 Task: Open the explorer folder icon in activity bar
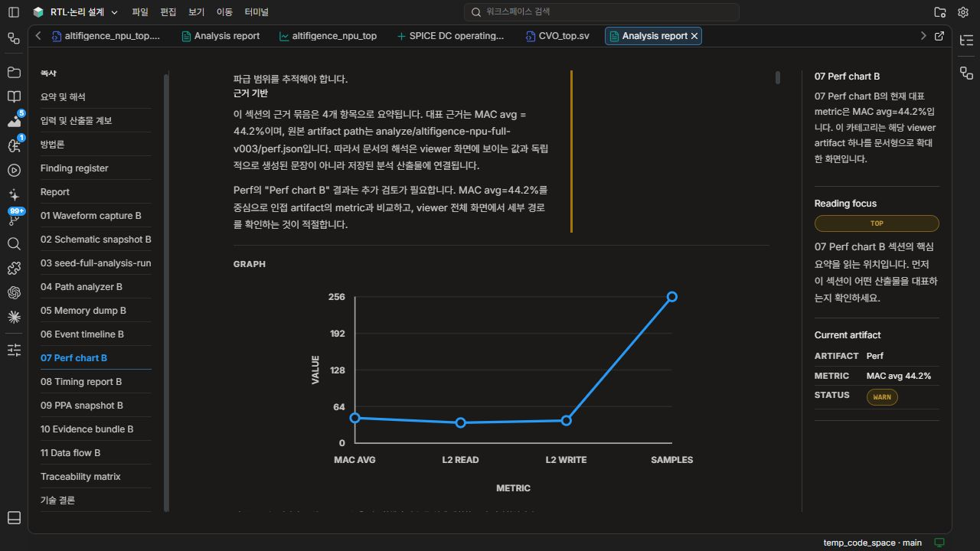tap(14, 72)
